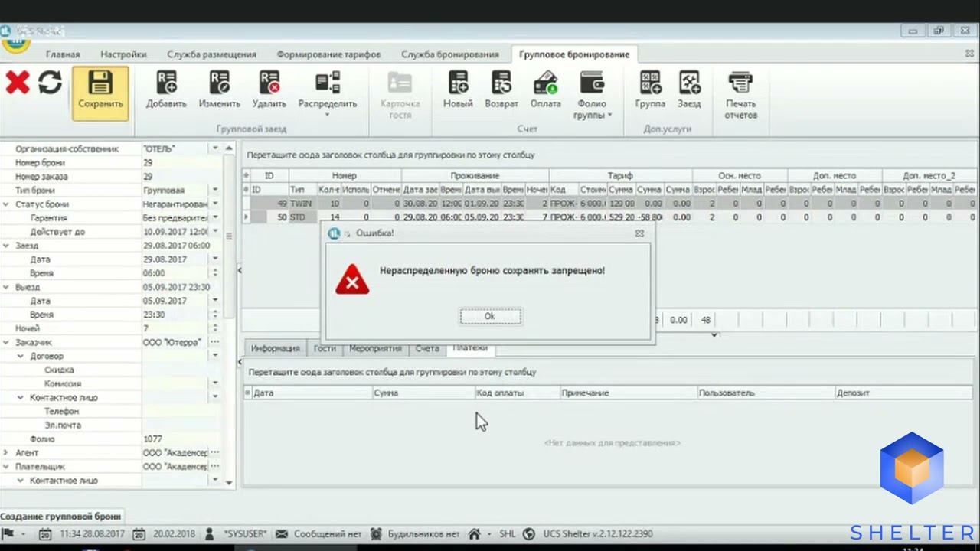Image resolution: width=980 pixels, height=551 pixels.
Task: Switch to Служба бронирования tab
Action: (449, 54)
